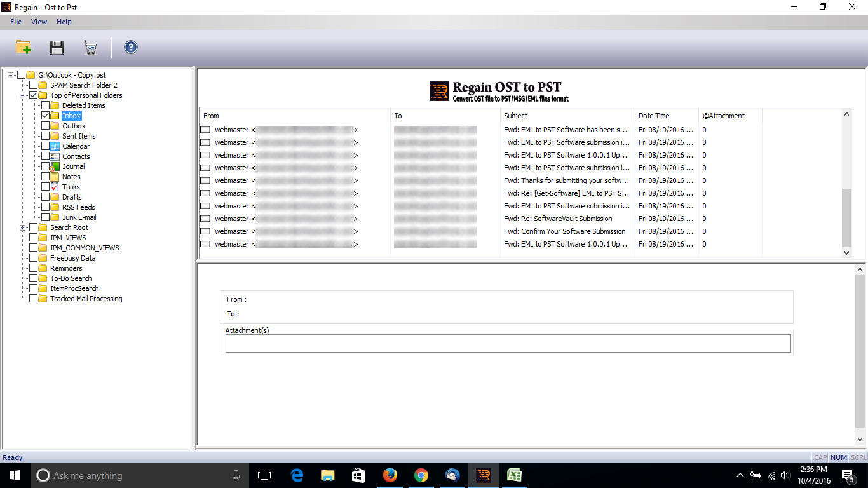Viewport: 868px width, 488px height.
Task: Launch Microsoft Edge from taskbar
Action: click(297, 475)
